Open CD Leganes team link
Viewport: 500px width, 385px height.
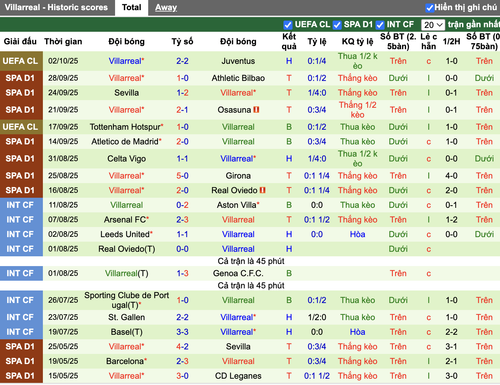pos(238,376)
